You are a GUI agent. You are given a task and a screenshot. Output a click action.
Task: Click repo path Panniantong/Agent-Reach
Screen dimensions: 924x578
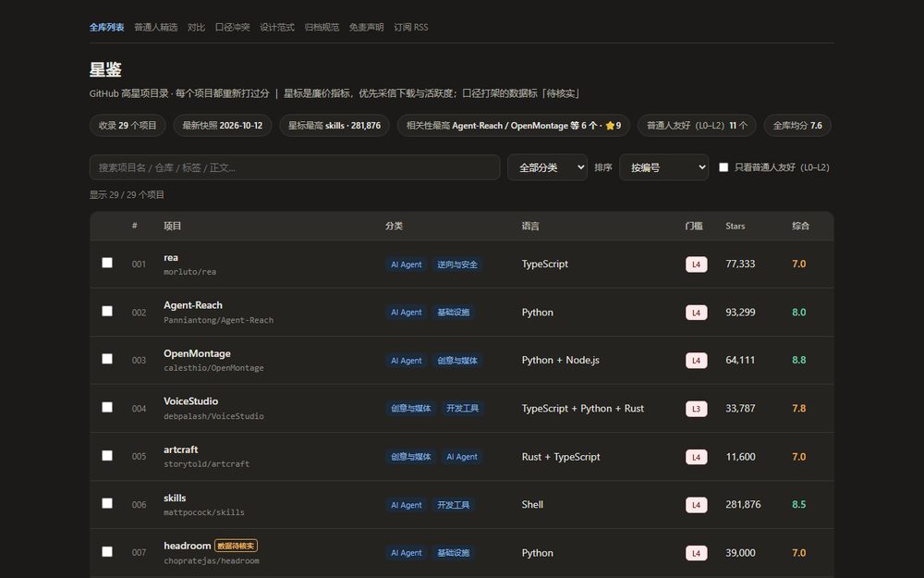tap(219, 320)
